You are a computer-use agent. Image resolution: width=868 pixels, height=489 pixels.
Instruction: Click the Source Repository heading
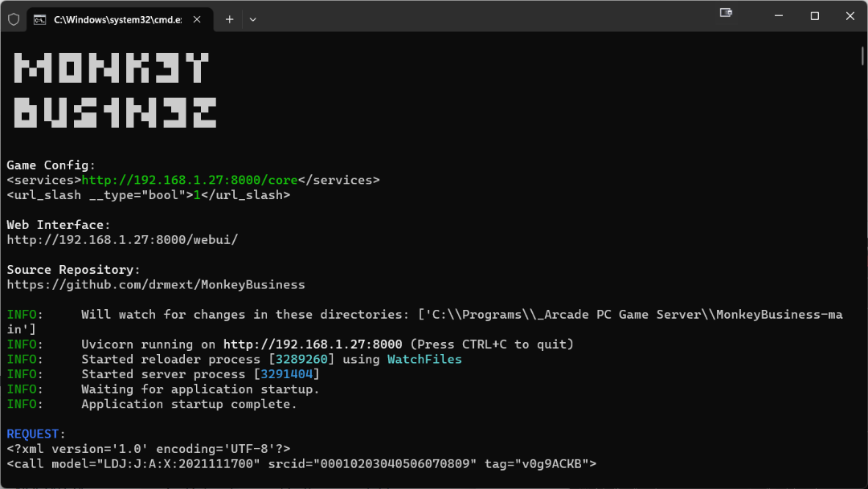pyautogui.click(x=74, y=270)
